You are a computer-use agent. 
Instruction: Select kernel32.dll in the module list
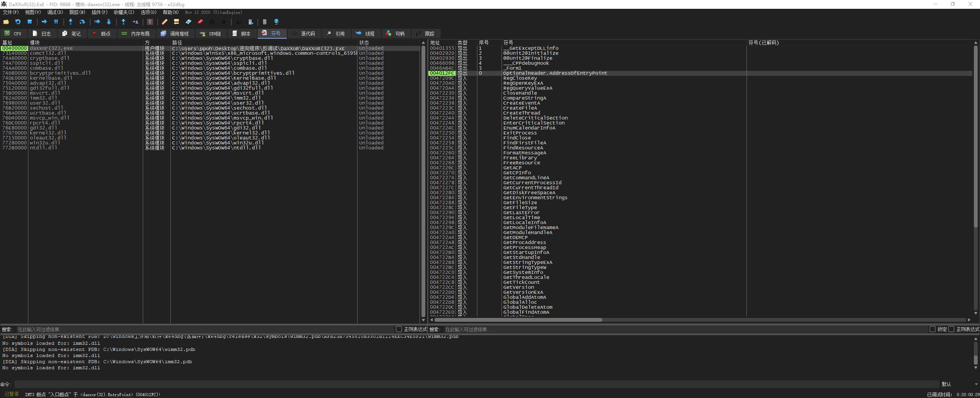tap(48, 133)
